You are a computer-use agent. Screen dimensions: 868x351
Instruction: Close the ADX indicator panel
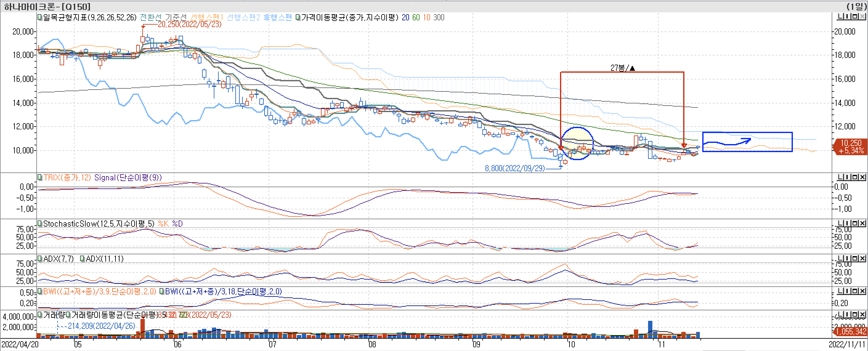[862, 258]
